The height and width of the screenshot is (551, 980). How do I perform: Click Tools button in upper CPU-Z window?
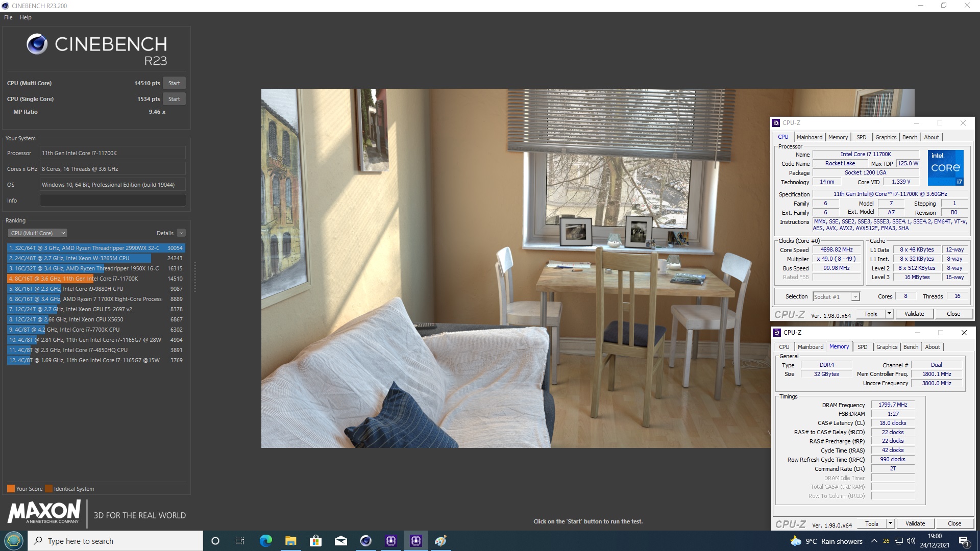[x=871, y=314]
